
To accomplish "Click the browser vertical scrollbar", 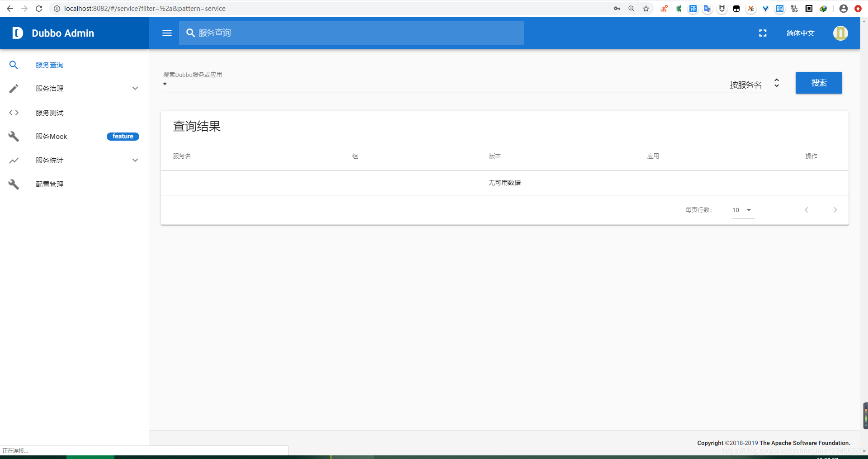I will (864, 235).
